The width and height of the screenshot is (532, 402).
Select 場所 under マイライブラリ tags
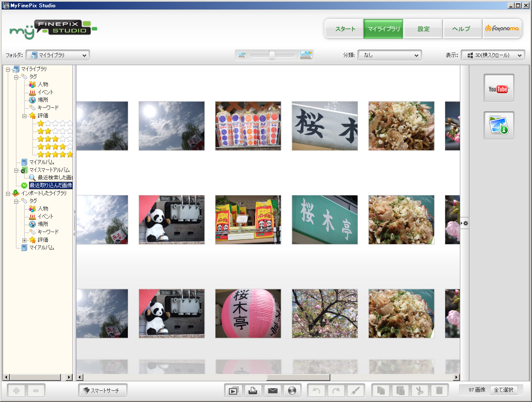click(43, 100)
